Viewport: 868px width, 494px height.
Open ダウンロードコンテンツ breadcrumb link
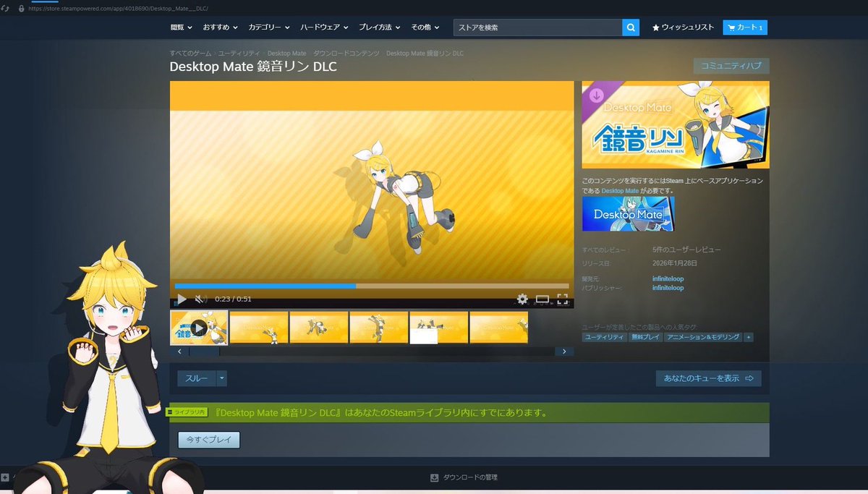point(346,54)
